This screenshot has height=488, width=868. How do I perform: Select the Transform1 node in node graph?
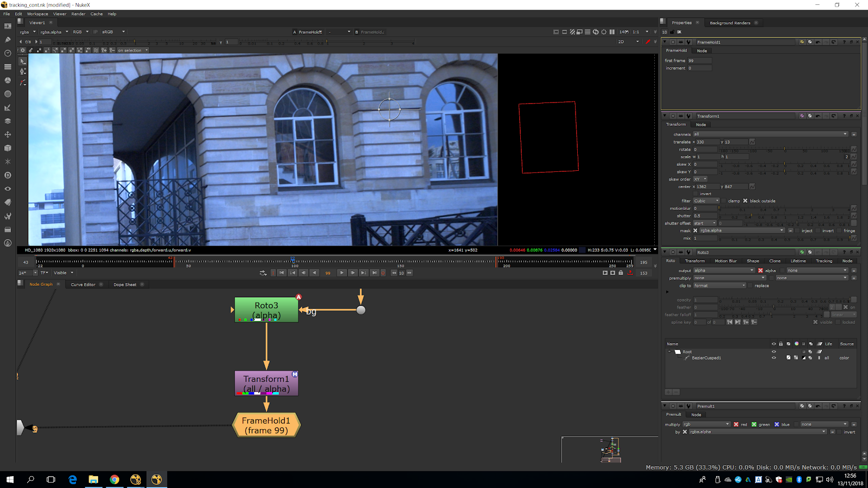point(266,383)
